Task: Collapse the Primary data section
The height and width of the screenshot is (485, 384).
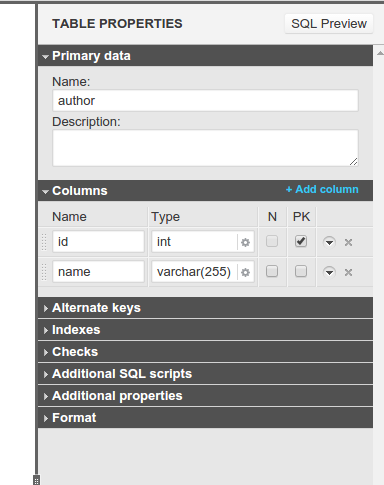Action: click(205, 56)
